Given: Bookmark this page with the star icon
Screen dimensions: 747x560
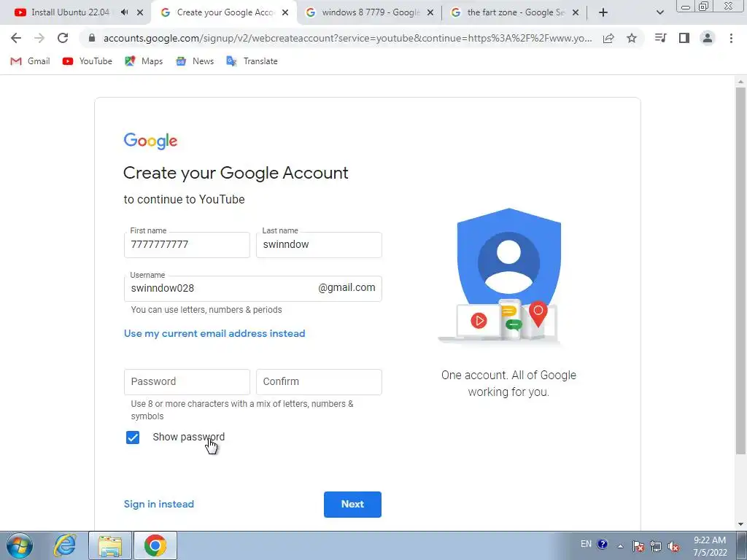Looking at the screenshot, I should (x=632, y=38).
